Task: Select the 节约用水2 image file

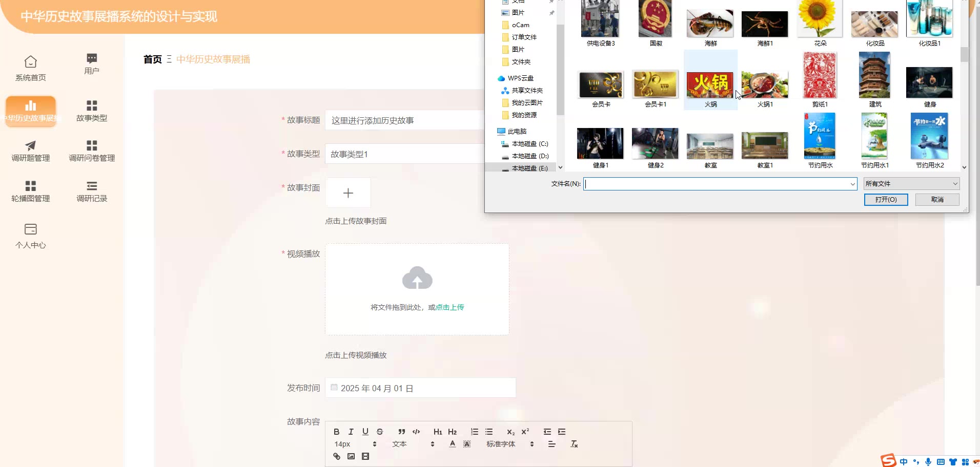Action: pos(930,141)
